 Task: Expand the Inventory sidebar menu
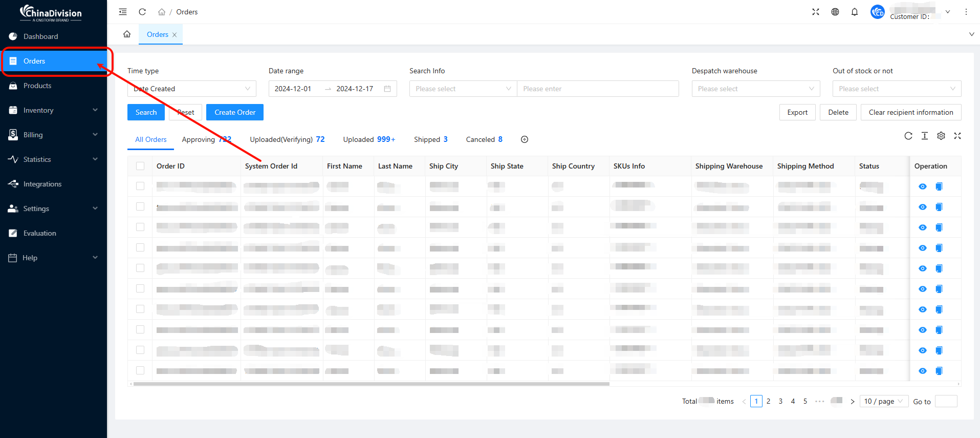point(53,110)
